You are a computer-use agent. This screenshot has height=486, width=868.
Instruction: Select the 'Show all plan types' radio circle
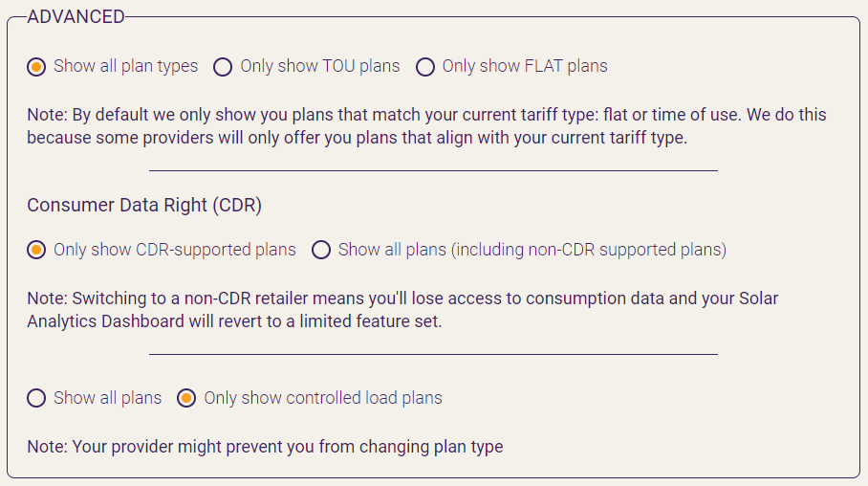[36, 67]
